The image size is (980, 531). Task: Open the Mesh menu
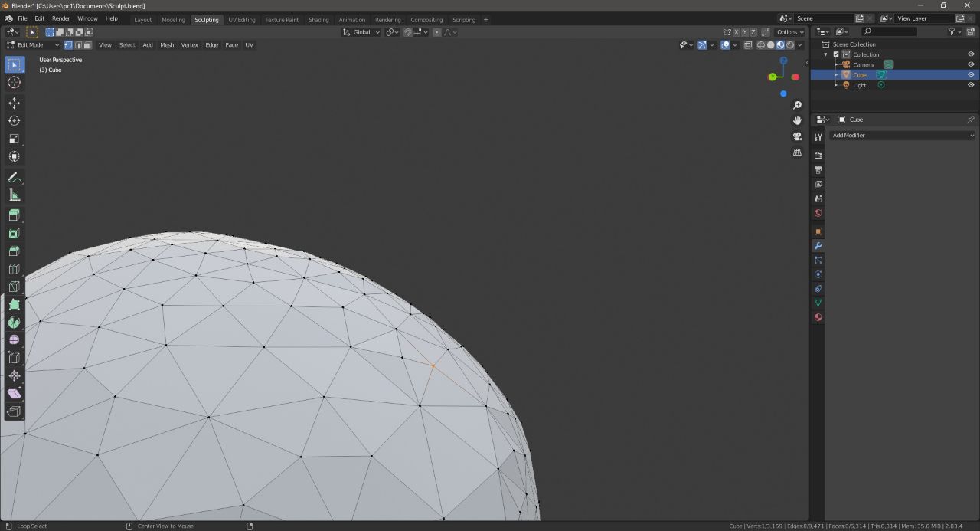click(167, 44)
